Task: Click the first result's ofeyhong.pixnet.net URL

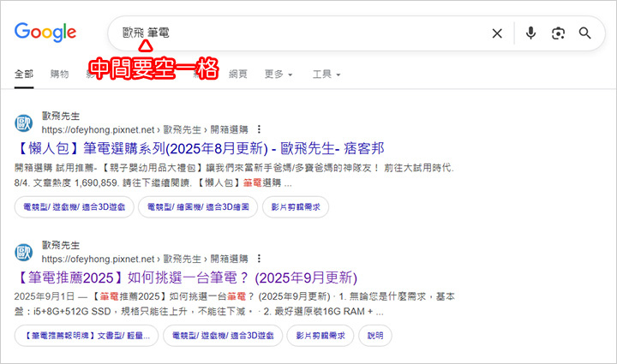Action: coord(145,129)
